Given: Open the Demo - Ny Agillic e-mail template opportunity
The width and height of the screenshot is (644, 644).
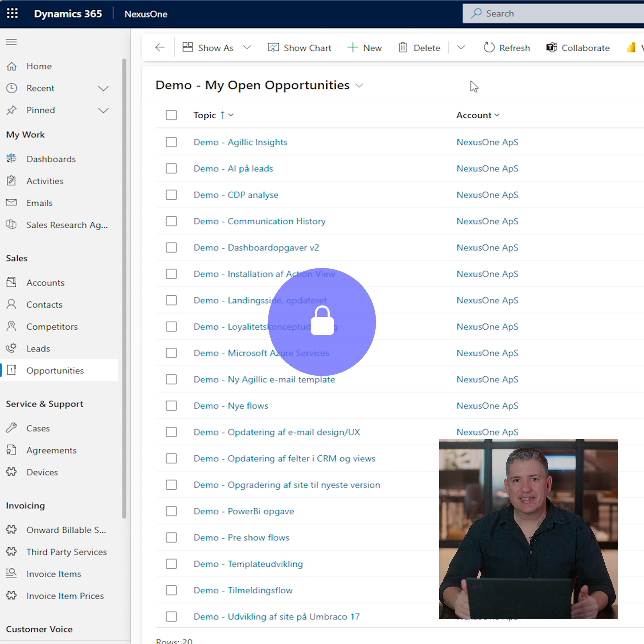Looking at the screenshot, I should pos(264,380).
